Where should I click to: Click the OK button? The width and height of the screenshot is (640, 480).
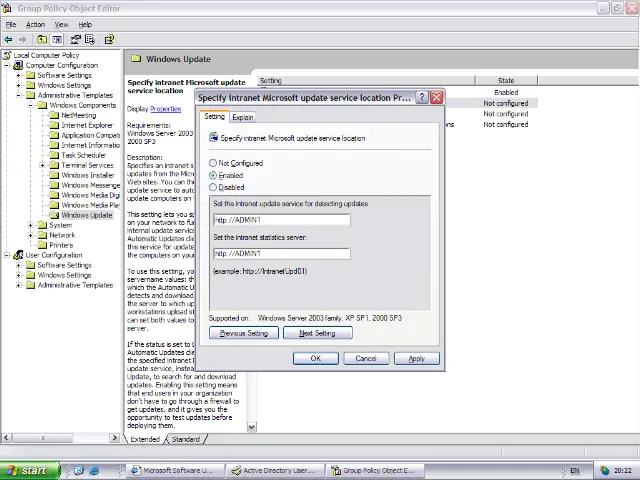pyautogui.click(x=316, y=358)
